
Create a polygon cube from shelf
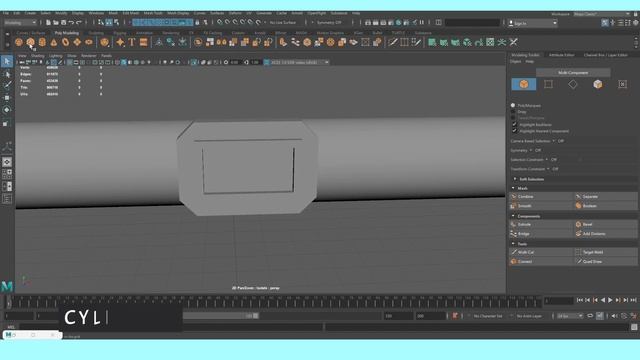coord(31,42)
